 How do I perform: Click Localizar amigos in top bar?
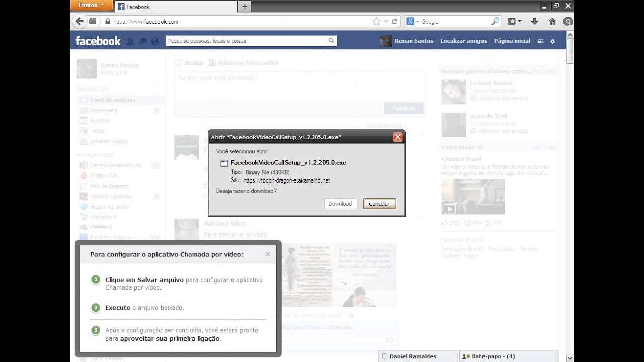pos(463,41)
